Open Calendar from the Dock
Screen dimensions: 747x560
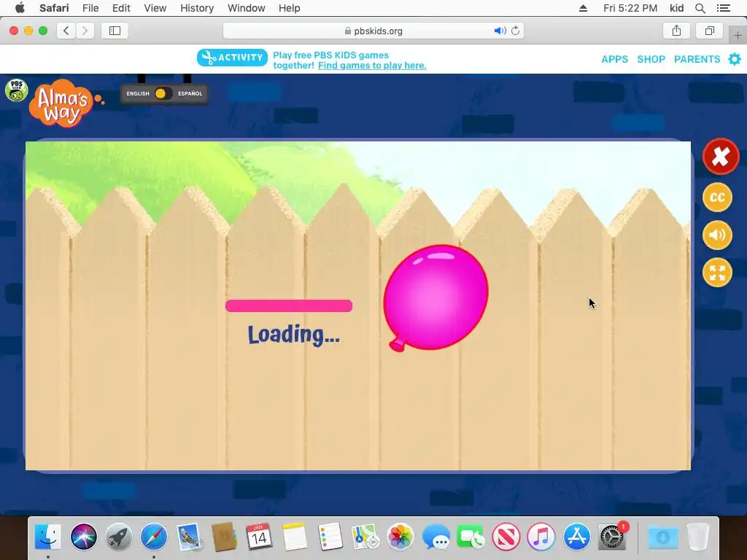click(259, 537)
